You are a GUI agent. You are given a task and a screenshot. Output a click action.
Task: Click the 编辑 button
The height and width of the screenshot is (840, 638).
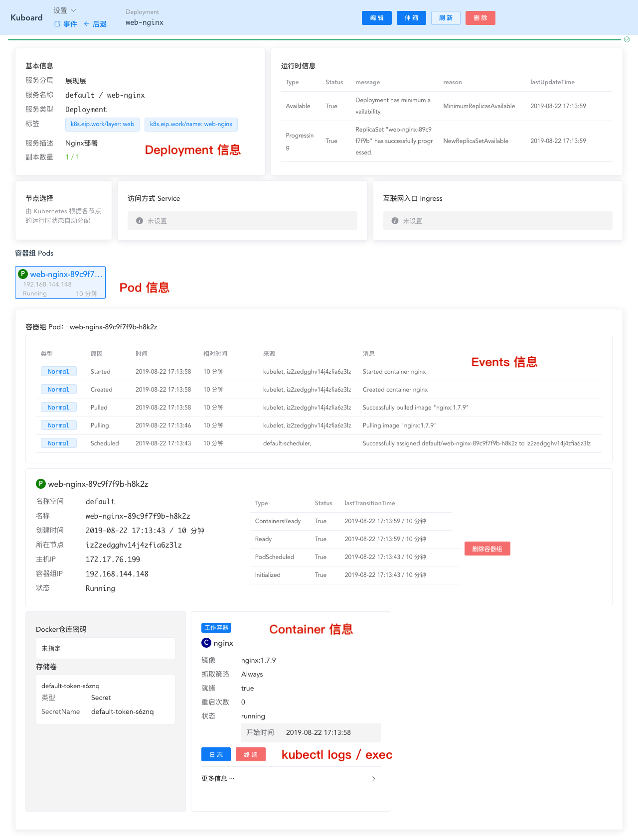pyautogui.click(x=377, y=18)
